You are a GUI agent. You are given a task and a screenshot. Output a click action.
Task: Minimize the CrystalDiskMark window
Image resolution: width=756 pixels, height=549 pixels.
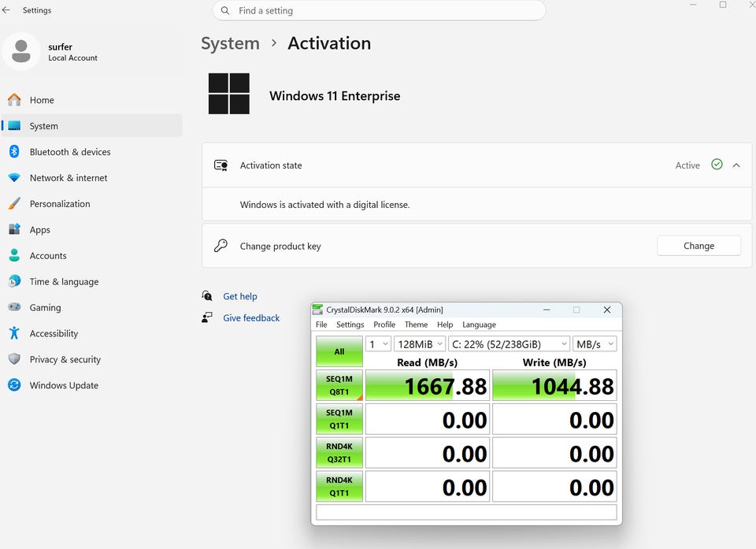[547, 310]
